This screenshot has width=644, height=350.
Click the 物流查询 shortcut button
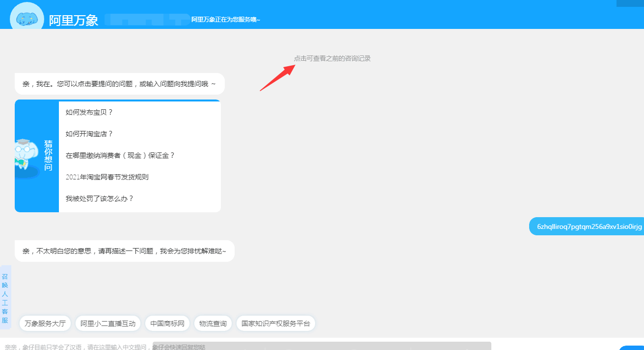click(213, 324)
